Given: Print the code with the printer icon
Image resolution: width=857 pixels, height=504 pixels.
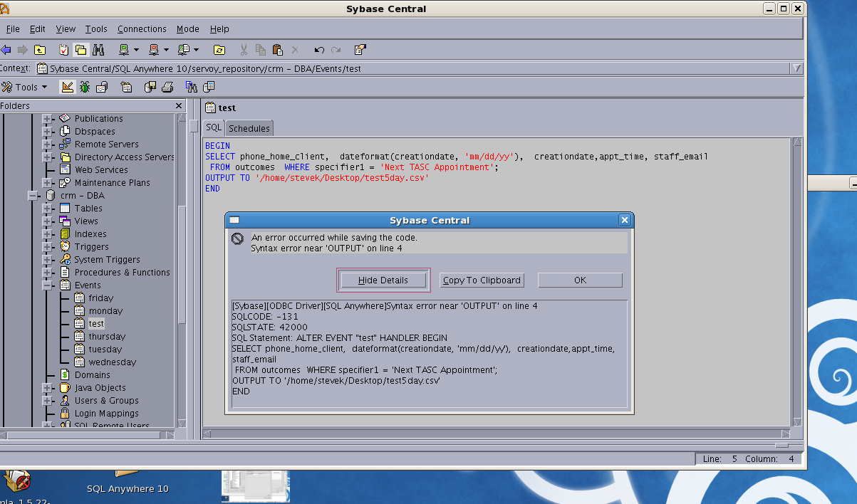Looking at the screenshot, I should pyautogui.click(x=167, y=87).
